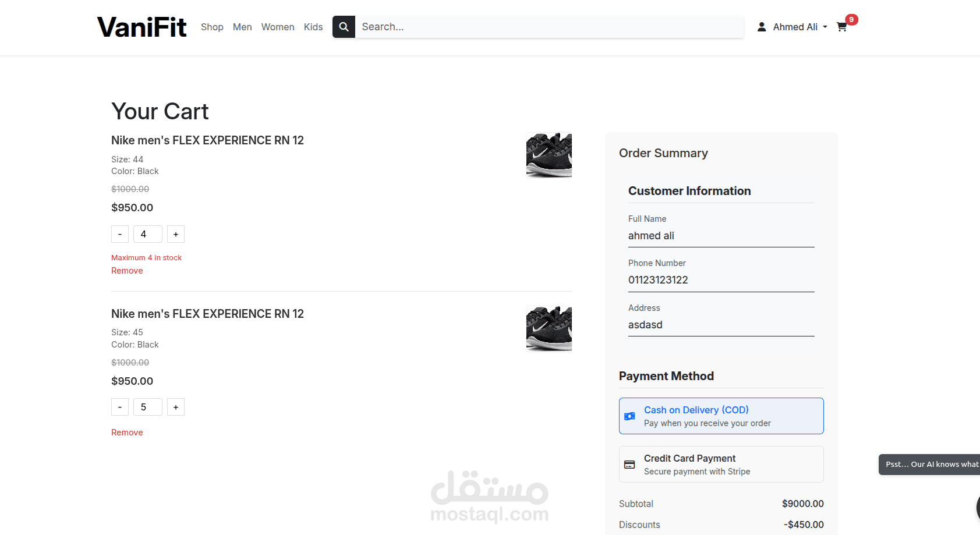Decrease quantity for size 45 shoe
Viewport: 980px width, 535px height.
point(120,407)
